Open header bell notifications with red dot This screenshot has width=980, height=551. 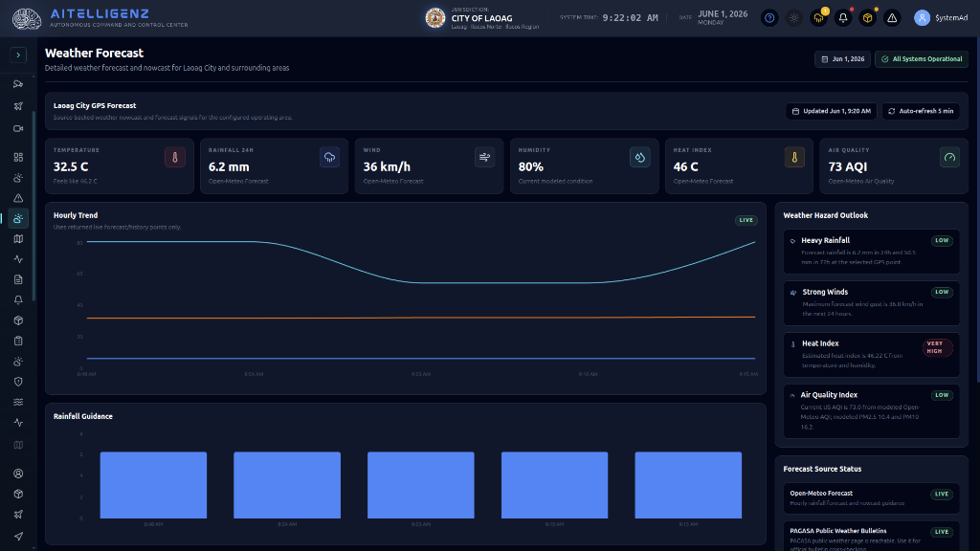click(842, 18)
